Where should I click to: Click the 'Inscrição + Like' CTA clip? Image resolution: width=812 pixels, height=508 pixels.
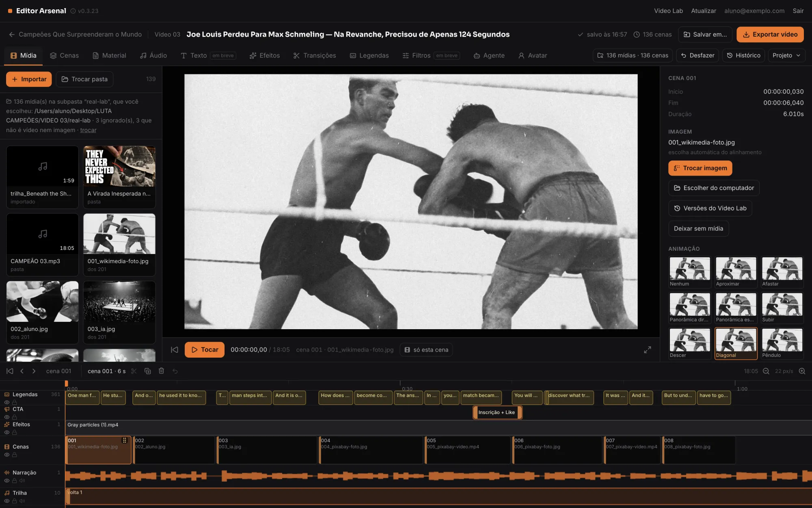point(497,412)
